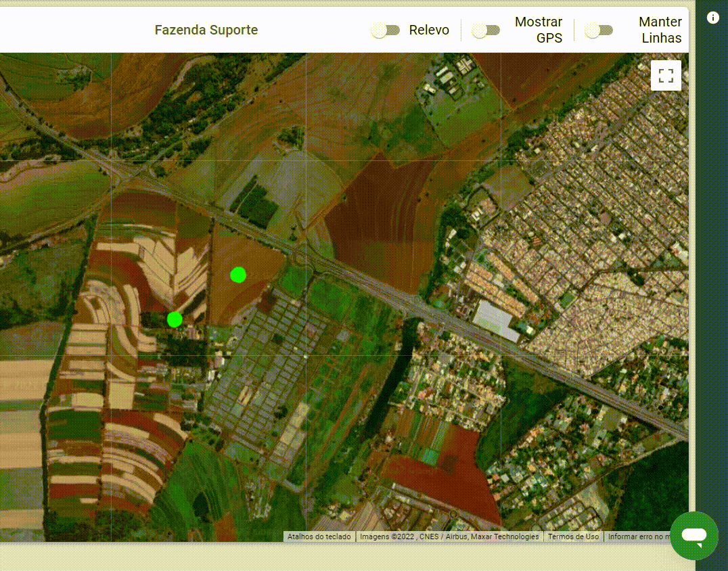Click the Relevo label text
The height and width of the screenshot is (571, 728).
click(429, 30)
